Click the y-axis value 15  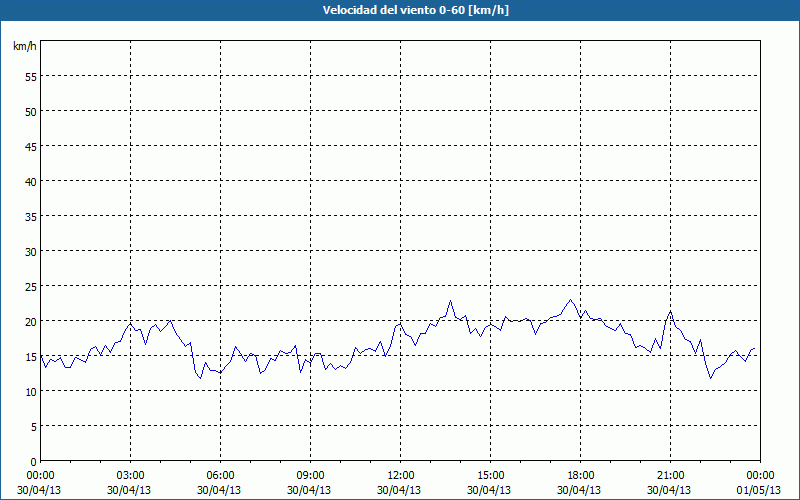tap(31, 357)
